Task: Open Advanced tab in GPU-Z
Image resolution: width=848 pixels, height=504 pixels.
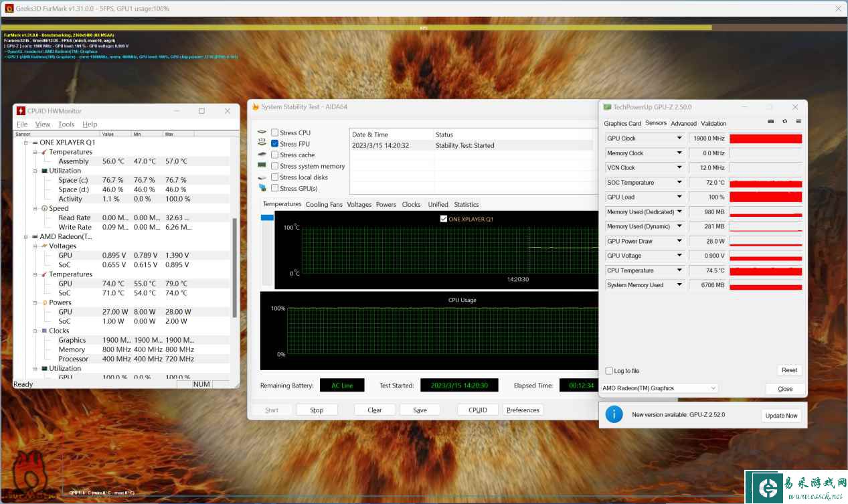Action: (683, 124)
